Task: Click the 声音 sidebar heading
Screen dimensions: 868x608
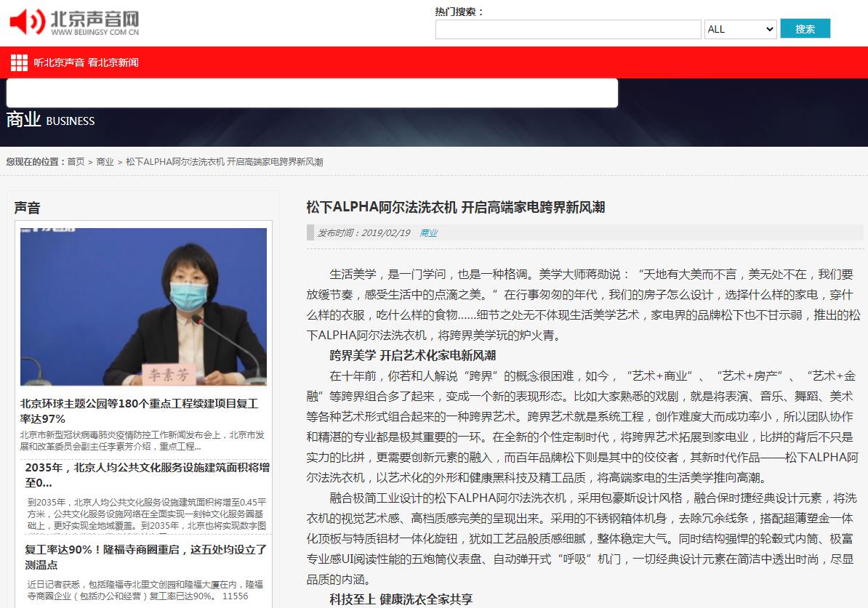Action: click(x=27, y=208)
